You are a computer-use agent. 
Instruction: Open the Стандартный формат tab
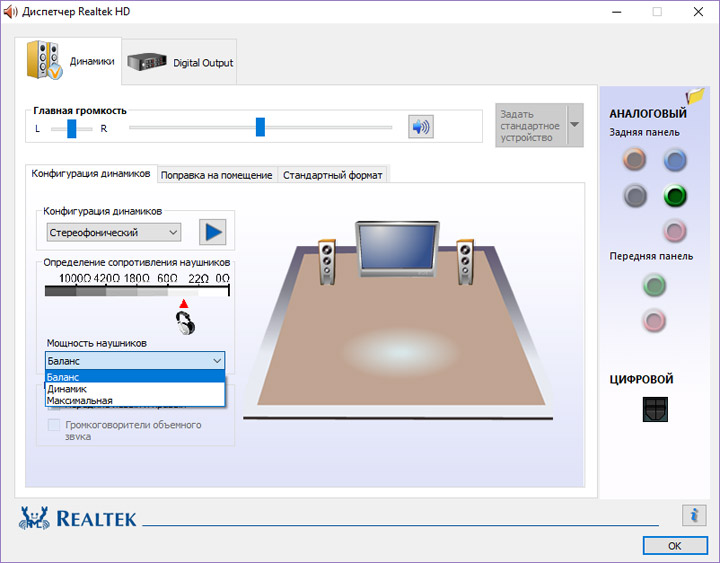click(332, 175)
